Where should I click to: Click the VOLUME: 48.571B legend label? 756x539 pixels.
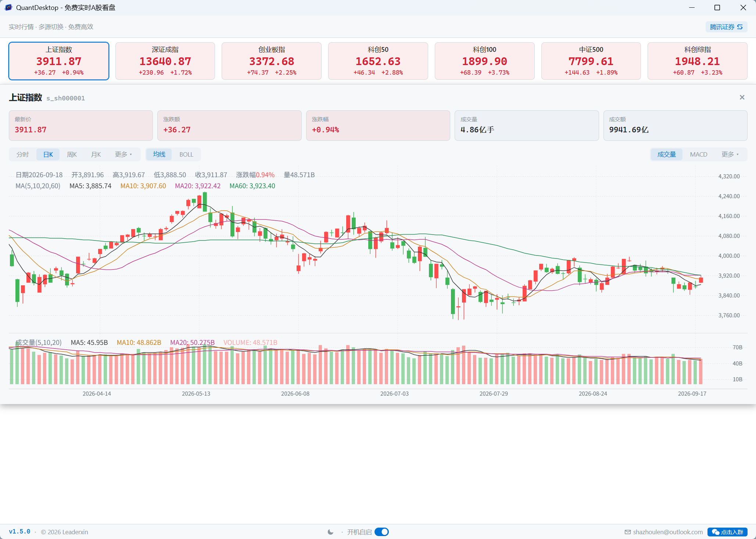point(250,343)
